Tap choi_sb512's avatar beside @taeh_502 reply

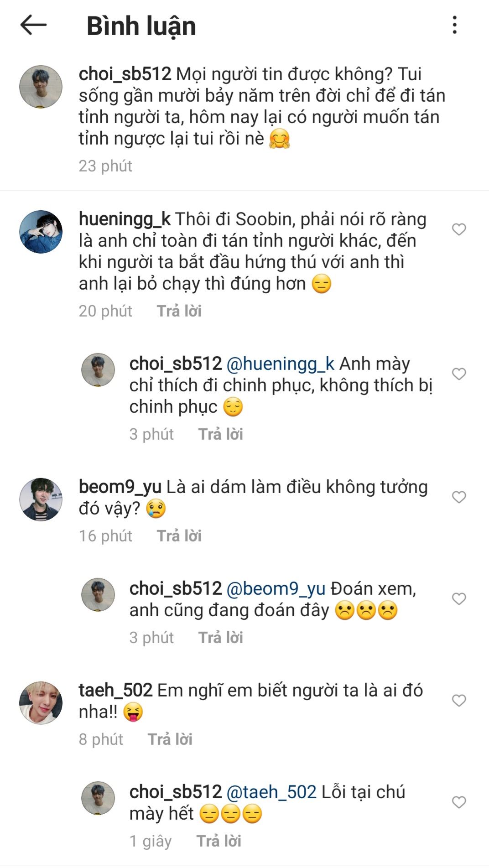(x=98, y=798)
